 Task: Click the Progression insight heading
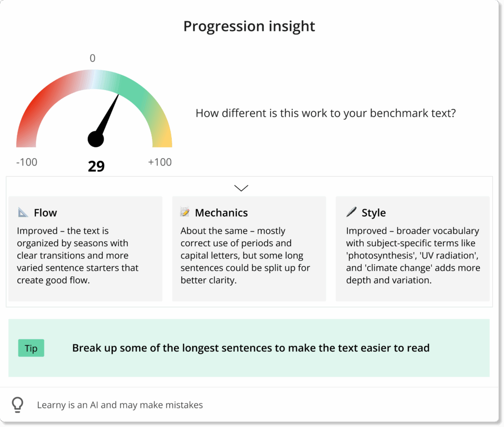pos(249,26)
